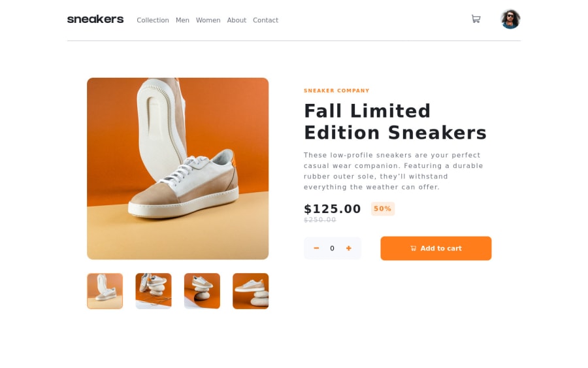
Task: Click the cart icon inside Add to cart
Action: (414, 248)
